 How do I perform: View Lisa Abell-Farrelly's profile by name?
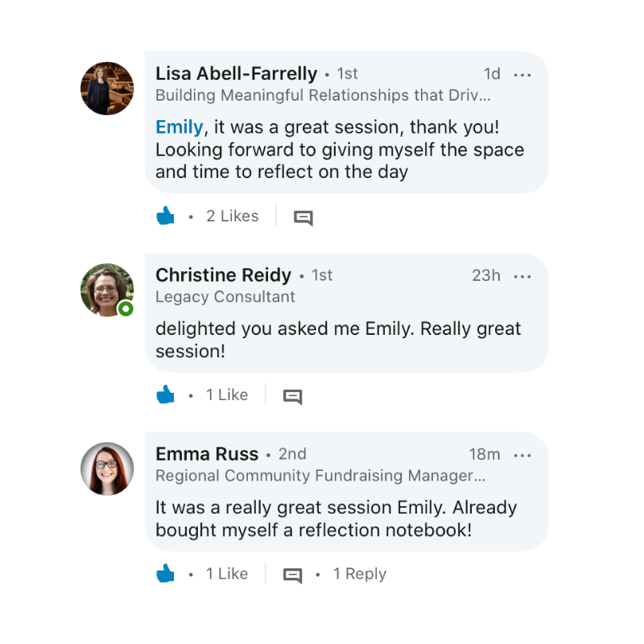(236, 74)
